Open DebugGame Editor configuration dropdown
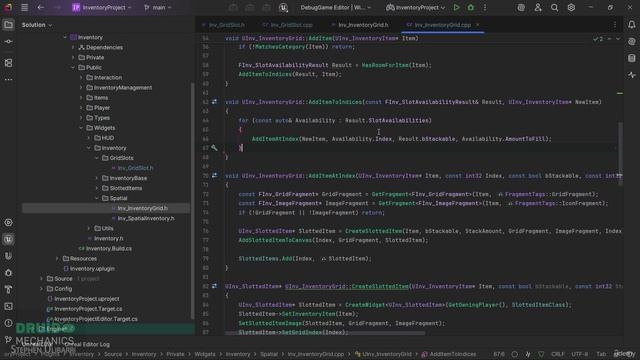Screen dimensions: 640x360 [x=336, y=7]
